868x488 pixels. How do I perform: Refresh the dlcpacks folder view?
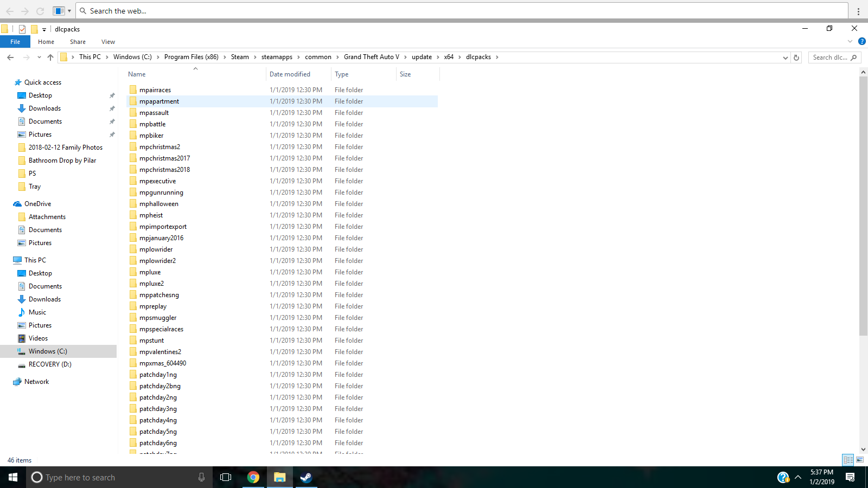pyautogui.click(x=796, y=57)
